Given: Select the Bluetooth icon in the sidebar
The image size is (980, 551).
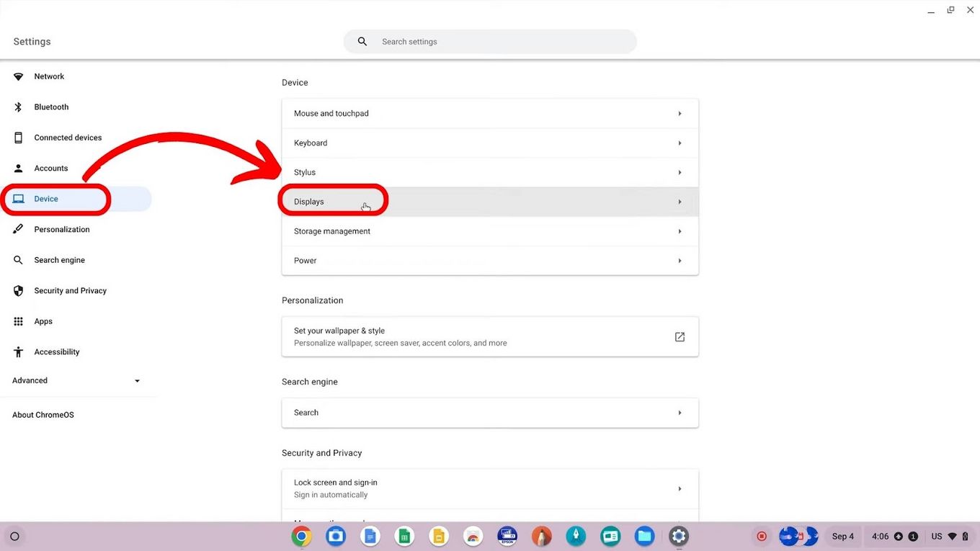Looking at the screenshot, I should coord(50,107).
